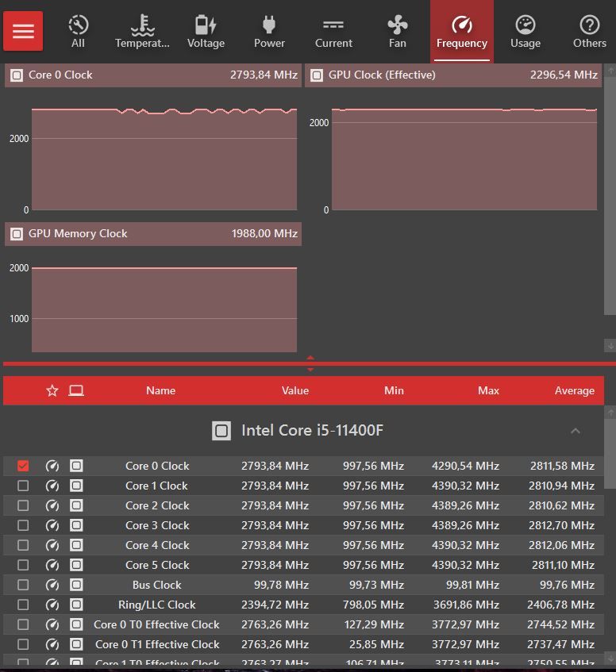Click the chip icon on GPU Clock (Effective) graph

(317, 75)
